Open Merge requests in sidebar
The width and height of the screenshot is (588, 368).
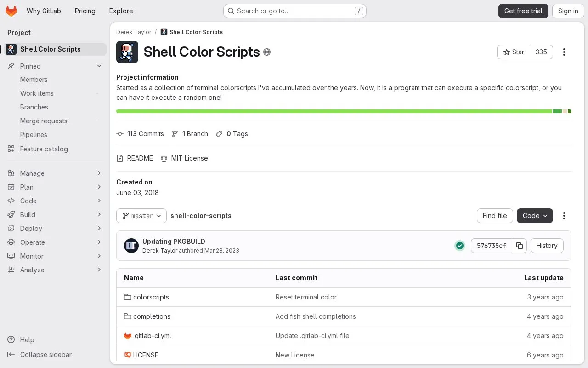(x=55, y=121)
